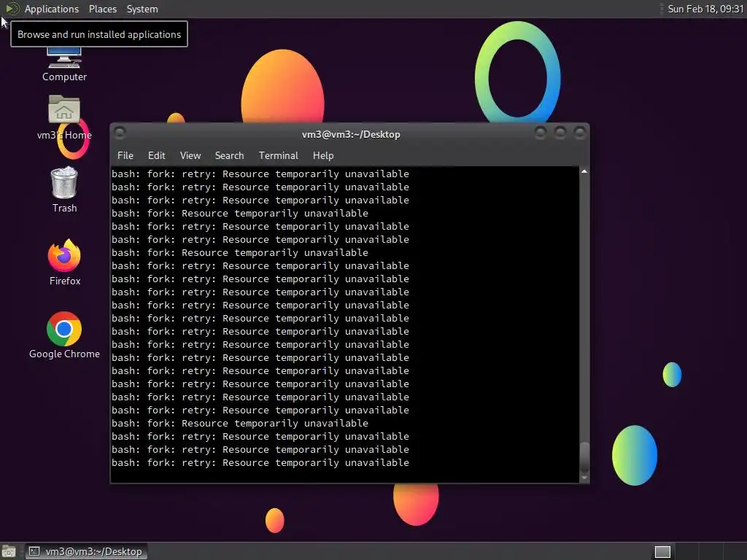Minimize the terminal window
This screenshot has width=747, height=560.
pyautogui.click(x=541, y=133)
